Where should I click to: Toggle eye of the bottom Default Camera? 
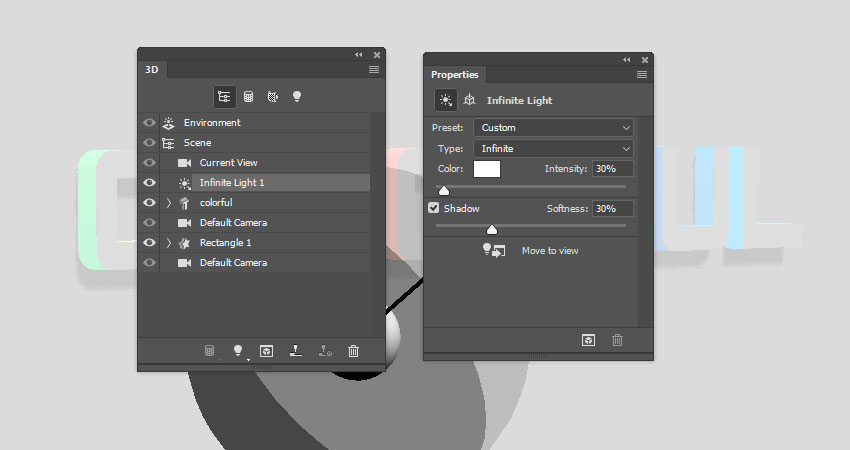click(x=149, y=263)
